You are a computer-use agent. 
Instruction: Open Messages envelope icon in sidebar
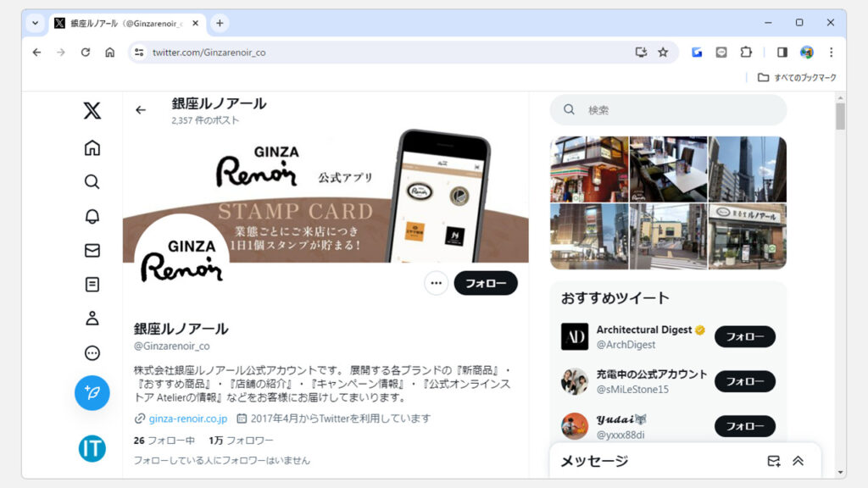(92, 250)
